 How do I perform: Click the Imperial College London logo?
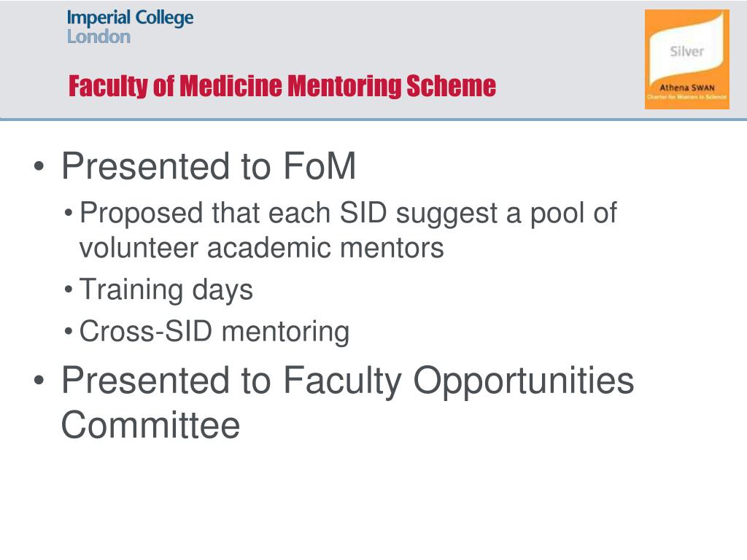tap(130, 27)
